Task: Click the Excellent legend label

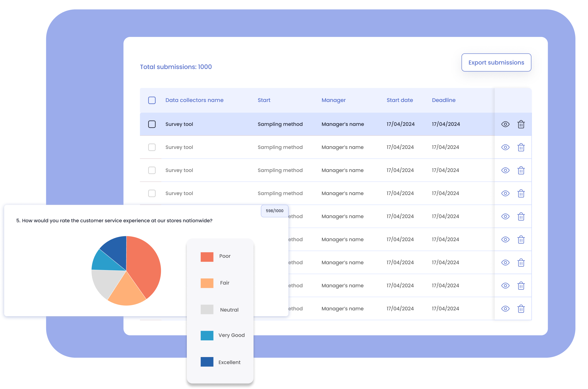Action: click(x=229, y=362)
